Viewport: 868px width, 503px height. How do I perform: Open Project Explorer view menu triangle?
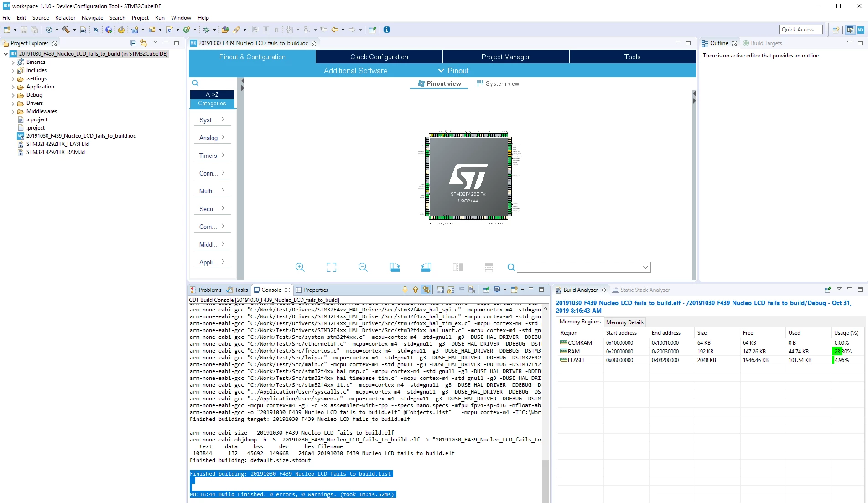pos(155,42)
